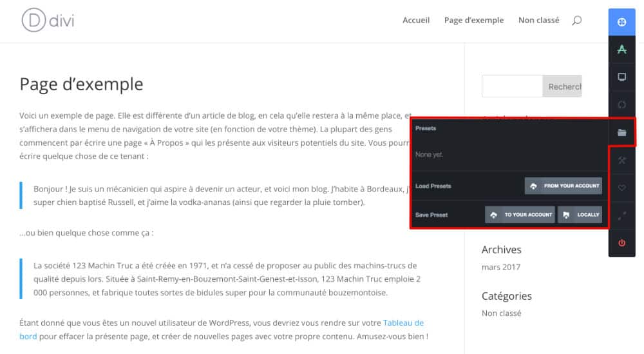644x354 pixels.
Task: Click the 'Bonjour ! Je suis un mécanicien' quote
Action: (222, 195)
